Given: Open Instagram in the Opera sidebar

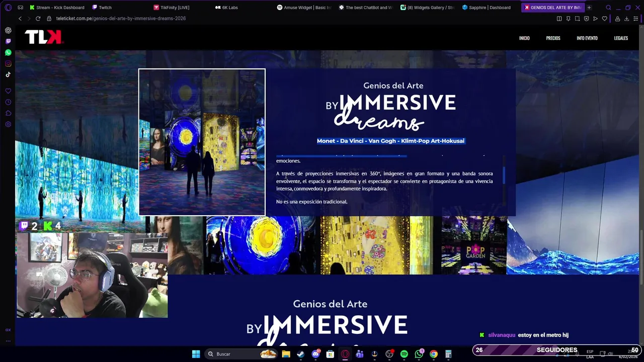Looking at the screenshot, I should click(x=8, y=63).
